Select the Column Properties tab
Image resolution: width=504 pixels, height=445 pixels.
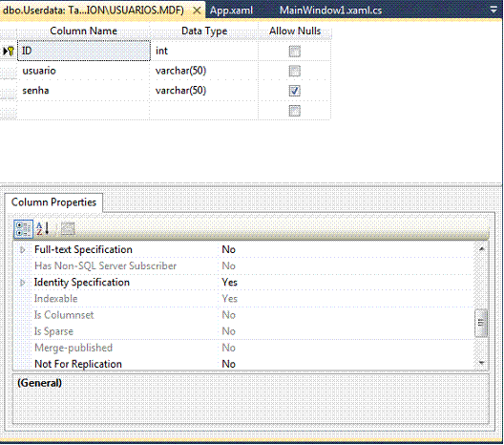(53, 202)
